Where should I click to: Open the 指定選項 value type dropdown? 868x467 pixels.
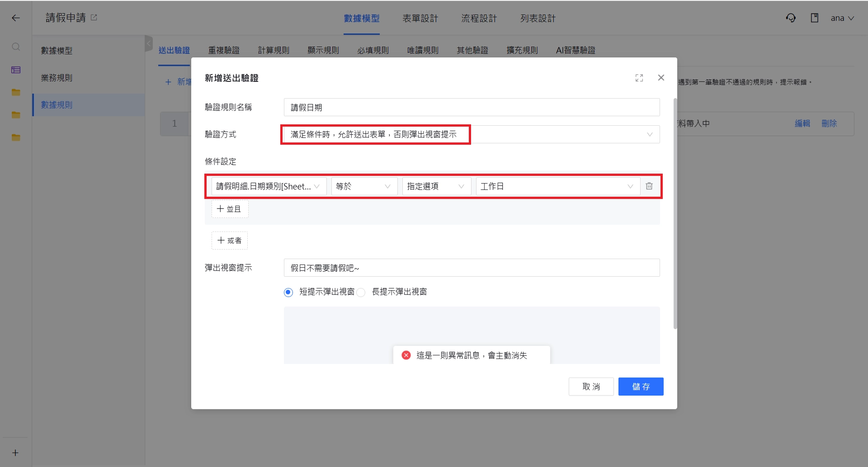pyautogui.click(x=437, y=186)
